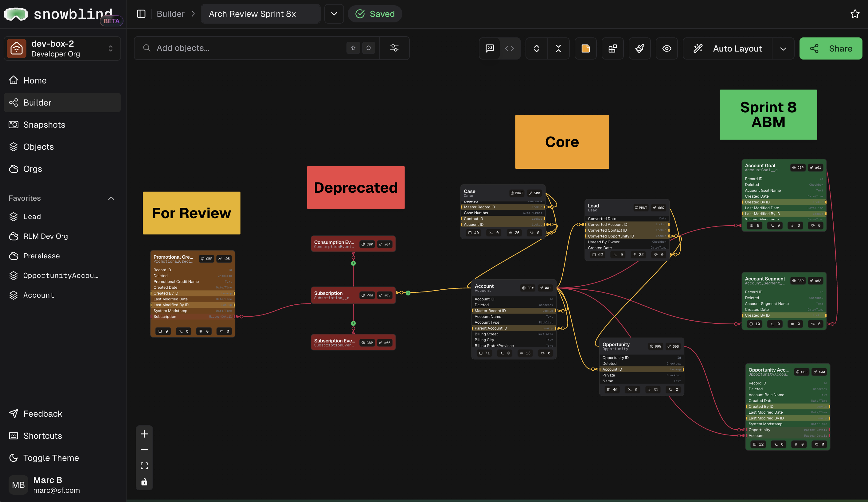Click Case object 26 relationships count

[x=514, y=233]
